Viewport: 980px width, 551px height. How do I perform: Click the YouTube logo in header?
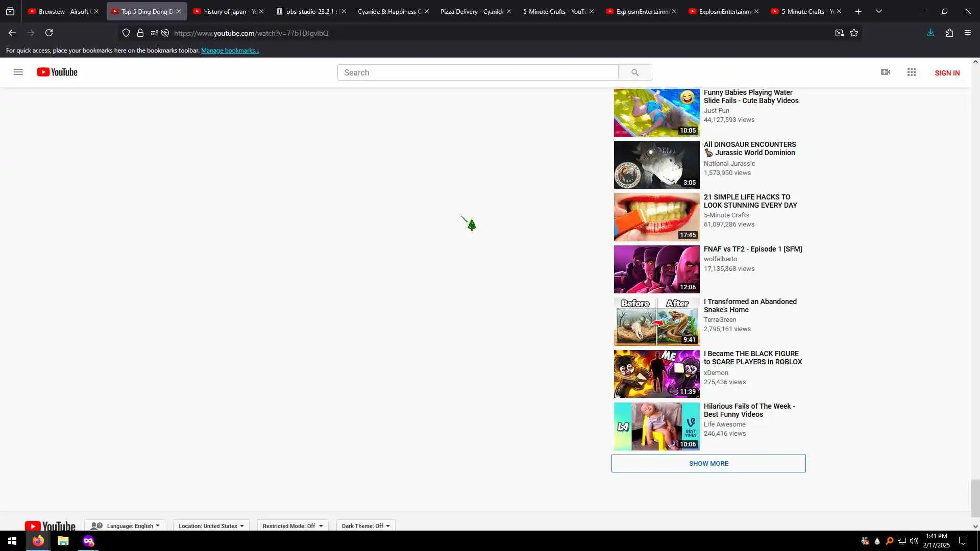(57, 72)
